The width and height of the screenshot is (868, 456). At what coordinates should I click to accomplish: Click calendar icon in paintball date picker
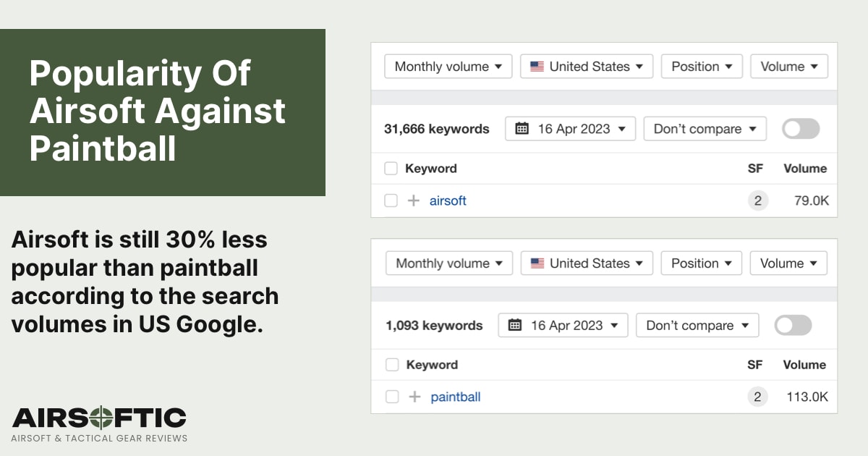point(515,325)
